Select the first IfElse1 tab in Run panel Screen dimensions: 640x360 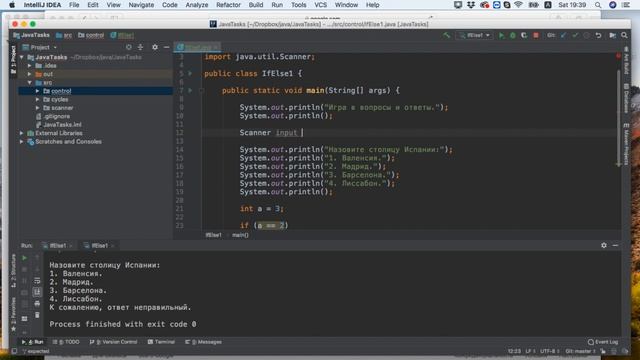pyautogui.click(x=58, y=246)
